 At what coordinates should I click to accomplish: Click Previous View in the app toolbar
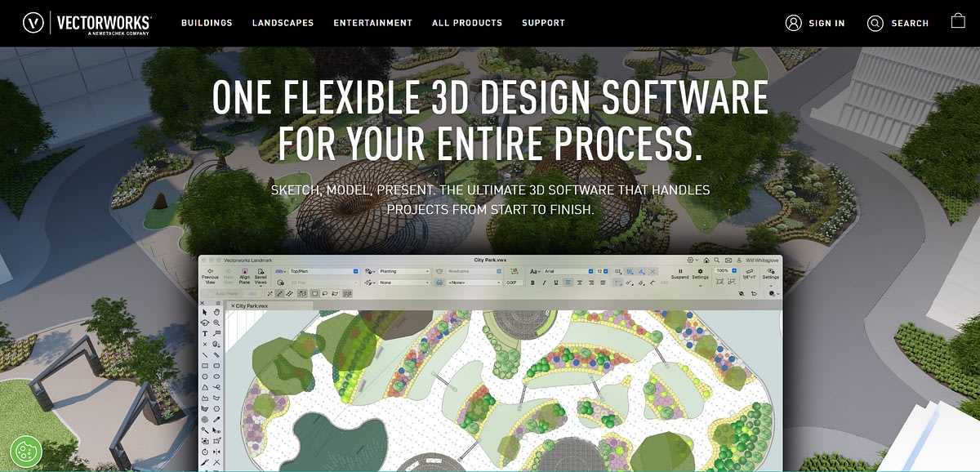click(210, 276)
